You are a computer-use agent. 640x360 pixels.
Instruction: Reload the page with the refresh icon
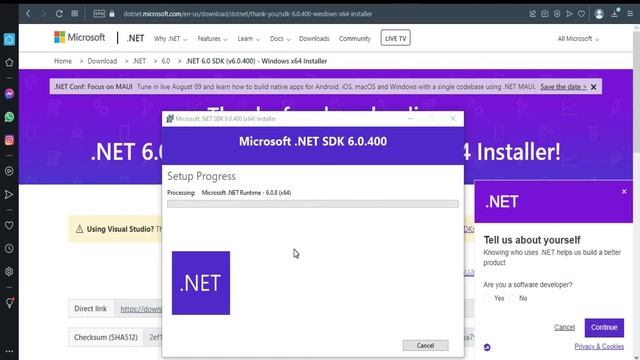(x=59, y=14)
